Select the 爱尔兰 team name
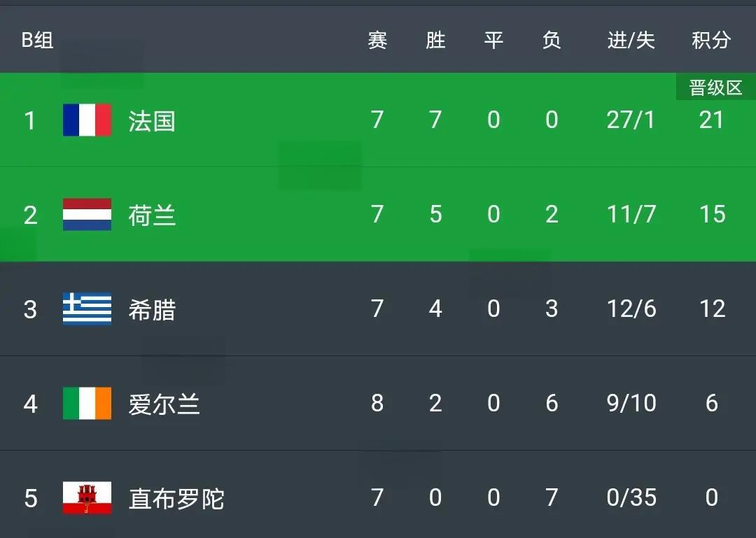 tap(164, 404)
